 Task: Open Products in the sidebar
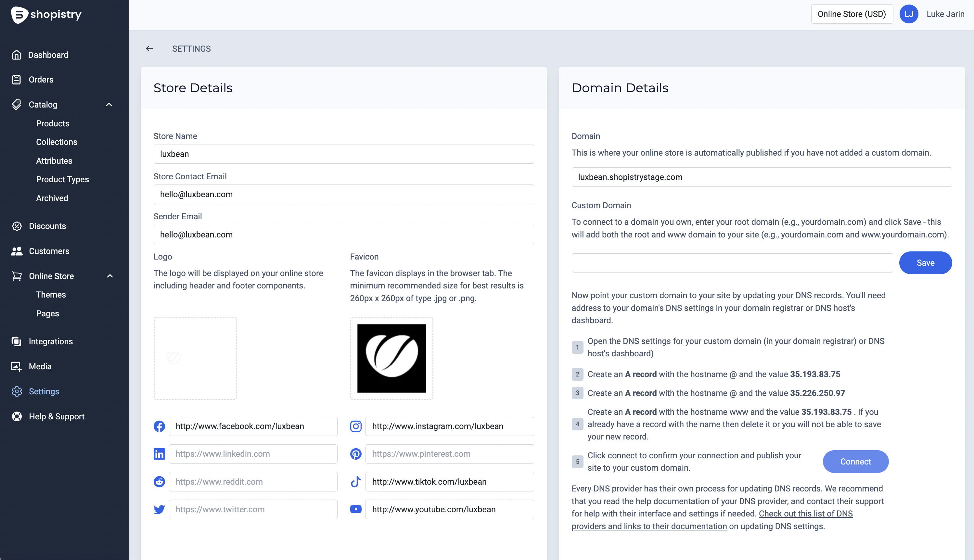(53, 123)
